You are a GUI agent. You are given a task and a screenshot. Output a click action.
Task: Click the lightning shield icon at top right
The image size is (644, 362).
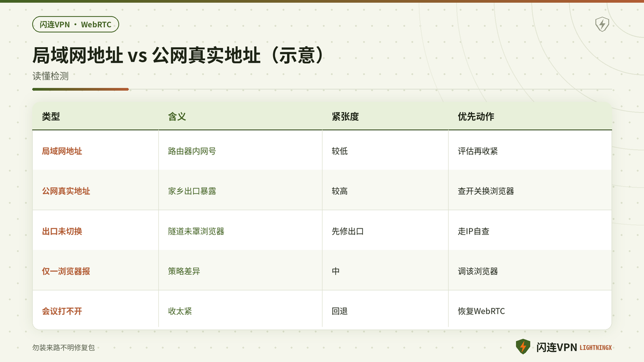coord(602,24)
